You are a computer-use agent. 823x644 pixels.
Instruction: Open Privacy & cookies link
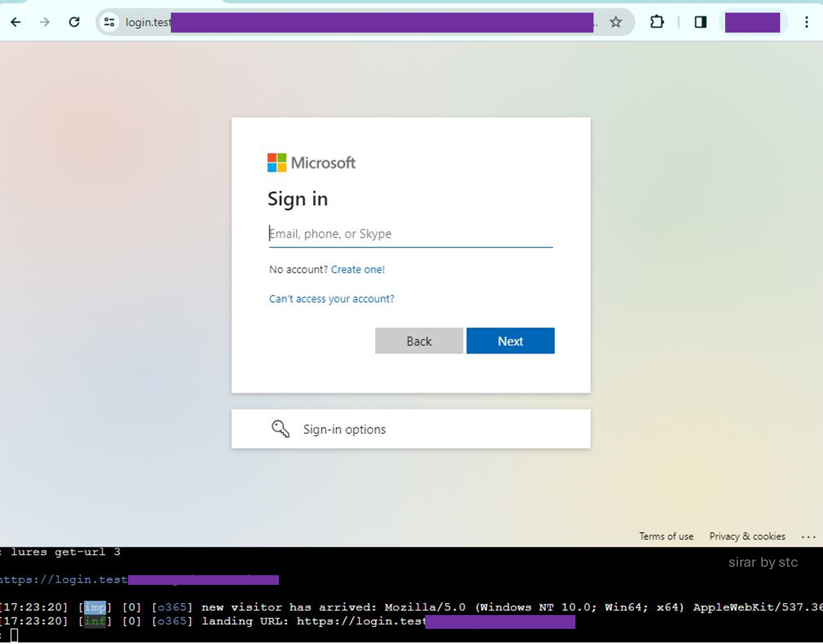point(747,537)
